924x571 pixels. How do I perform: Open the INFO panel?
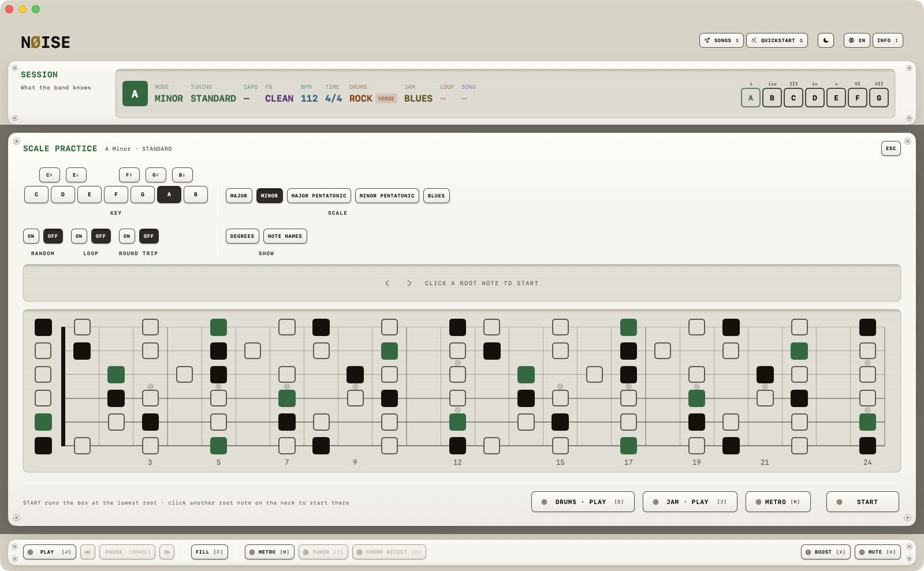point(888,40)
